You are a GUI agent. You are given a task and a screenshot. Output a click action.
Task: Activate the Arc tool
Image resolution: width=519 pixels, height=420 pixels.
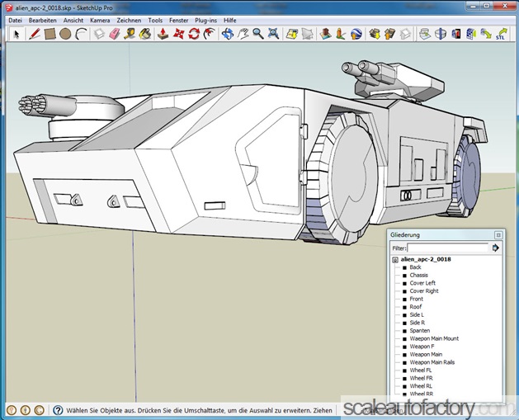[81, 34]
